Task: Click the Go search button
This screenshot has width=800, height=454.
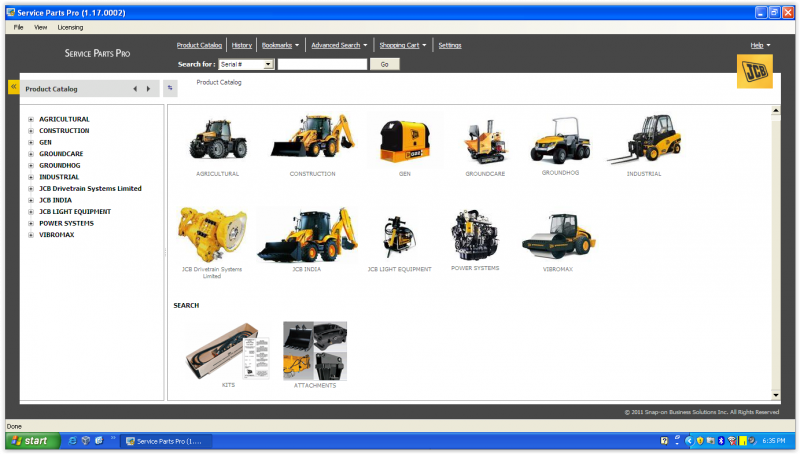Action: point(385,64)
